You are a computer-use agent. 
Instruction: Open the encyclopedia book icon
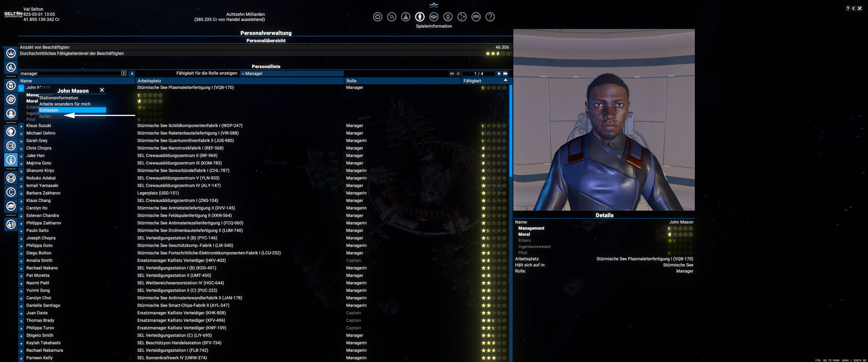[x=476, y=17]
